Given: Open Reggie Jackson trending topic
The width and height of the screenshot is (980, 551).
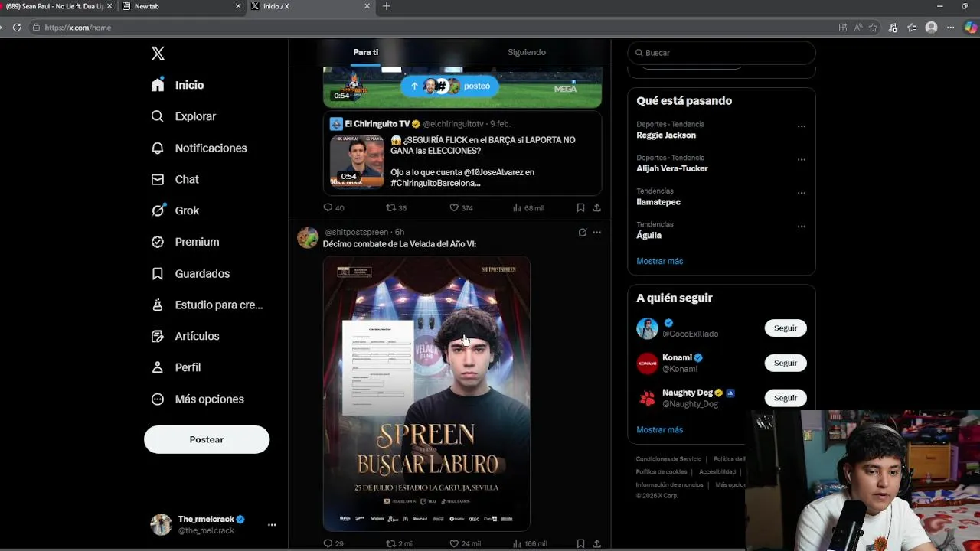Looking at the screenshot, I should tap(666, 135).
